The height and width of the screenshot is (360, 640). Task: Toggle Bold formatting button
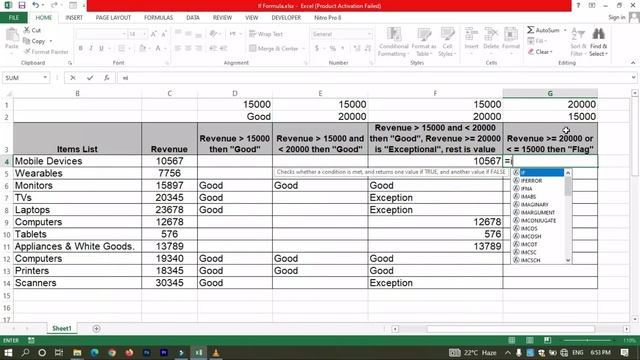pyautogui.click(x=81, y=48)
